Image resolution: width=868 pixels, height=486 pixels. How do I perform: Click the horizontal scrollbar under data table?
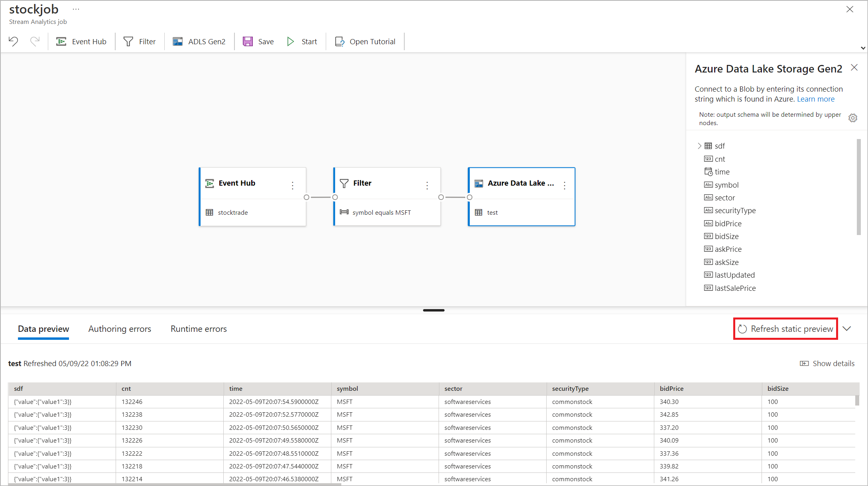(x=175, y=484)
